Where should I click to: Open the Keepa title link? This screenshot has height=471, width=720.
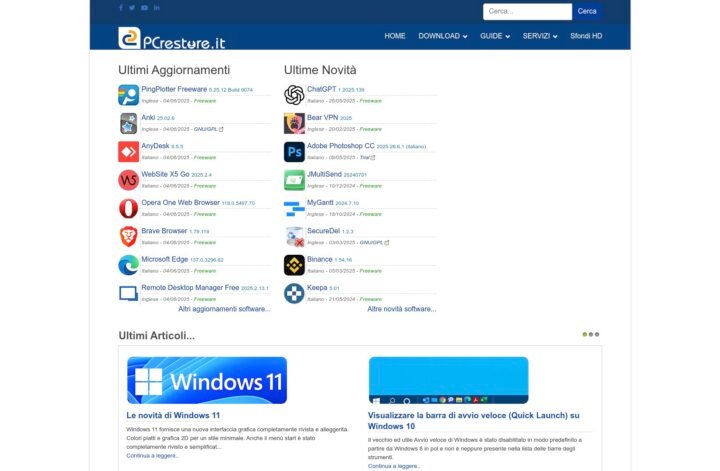coord(317,287)
